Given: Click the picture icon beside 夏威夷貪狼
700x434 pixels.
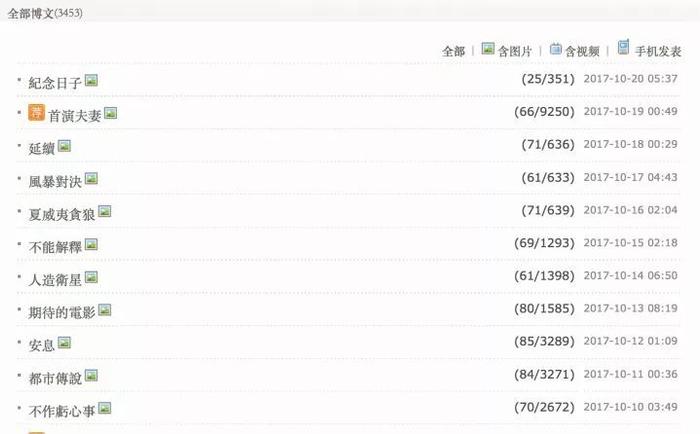Looking at the screenshot, I should click(104, 211).
